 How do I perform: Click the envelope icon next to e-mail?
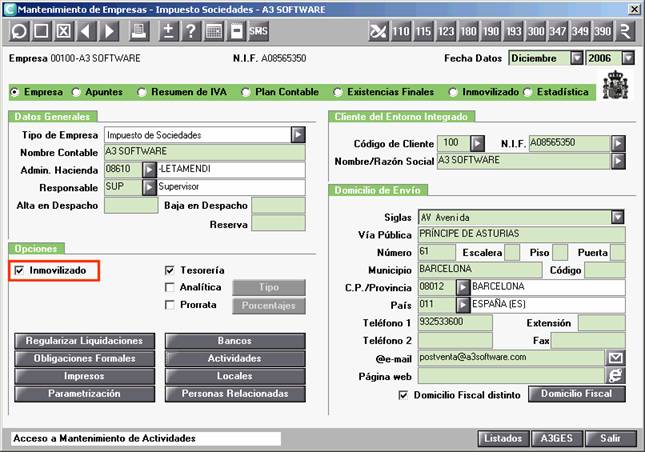pos(615,358)
